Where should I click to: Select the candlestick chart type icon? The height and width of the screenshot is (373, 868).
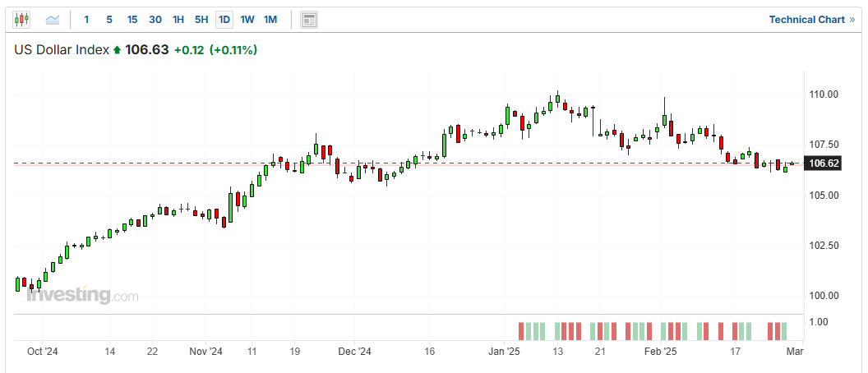[21, 20]
